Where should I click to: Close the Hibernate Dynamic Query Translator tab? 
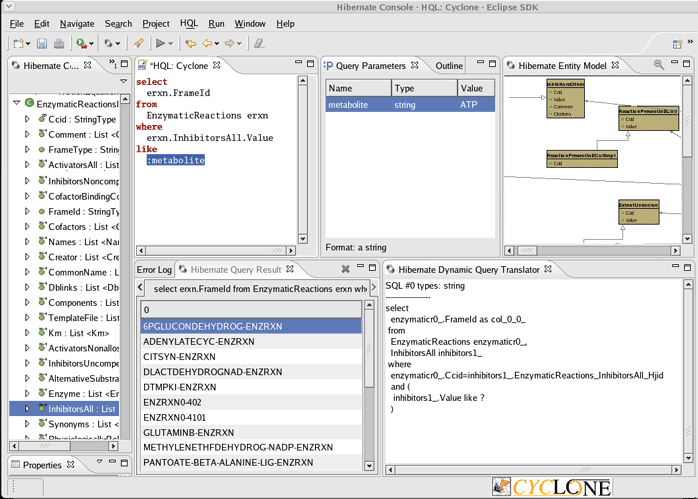point(548,269)
